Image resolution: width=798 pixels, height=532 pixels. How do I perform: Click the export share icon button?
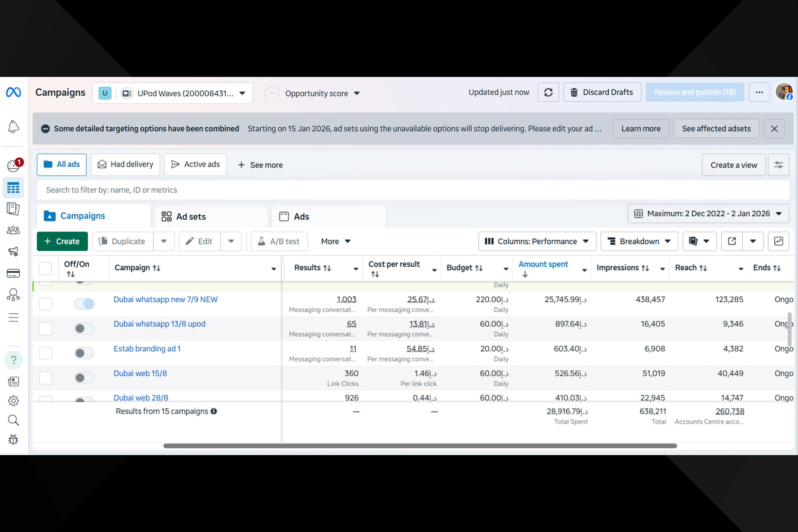(732, 241)
